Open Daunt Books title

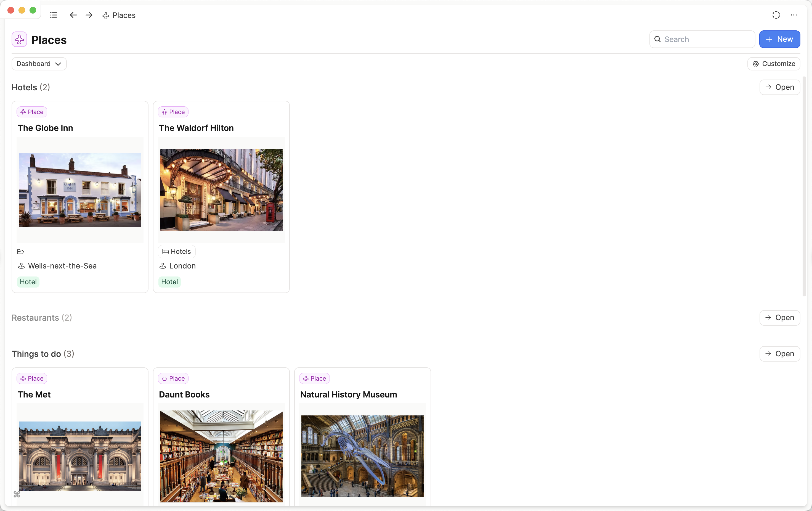point(184,395)
